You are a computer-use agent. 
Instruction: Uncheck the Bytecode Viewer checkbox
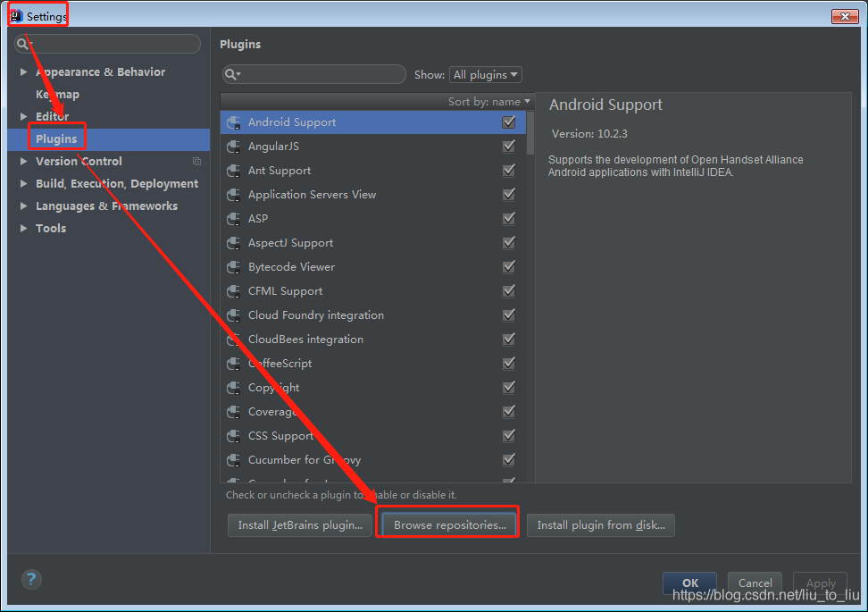point(509,266)
